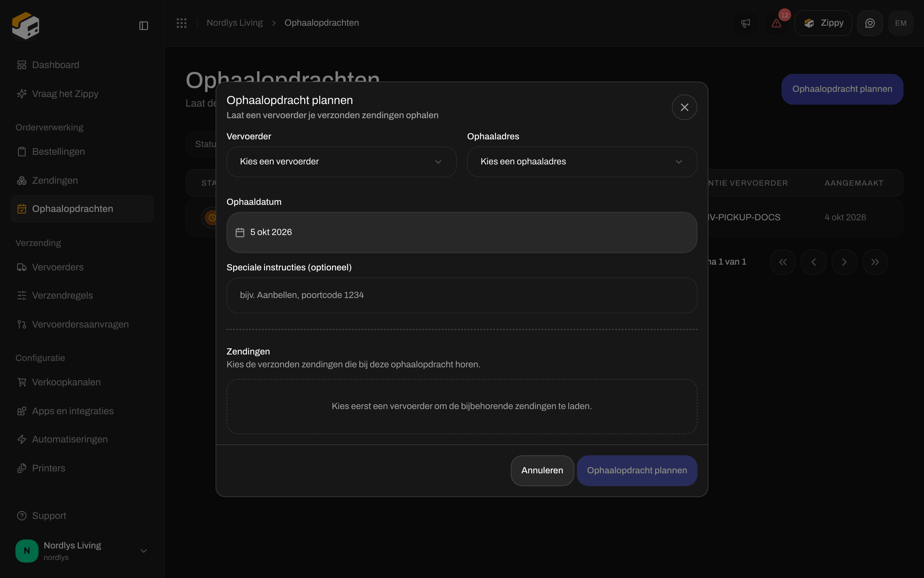Viewport: 924px width, 578px height.
Task: Click the Nordlys Living breadcrumb link
Action: 235,23
